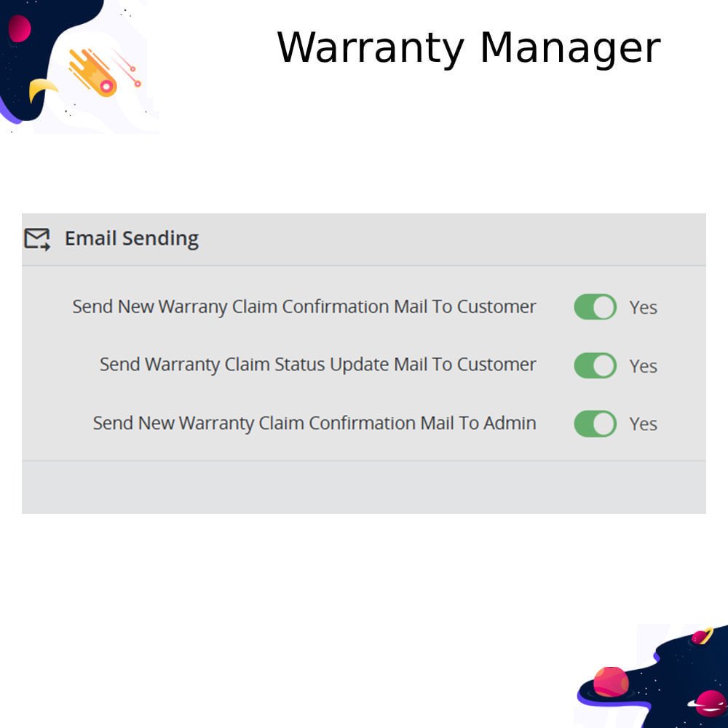Click the pink ringed planet with white ring
The image size is (728, 728).
[709, 703]
